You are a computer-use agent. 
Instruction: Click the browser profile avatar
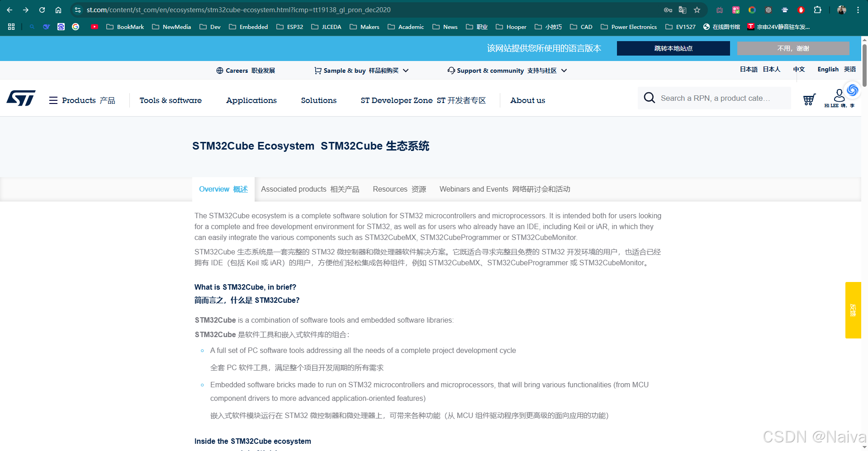click(842, 10)
